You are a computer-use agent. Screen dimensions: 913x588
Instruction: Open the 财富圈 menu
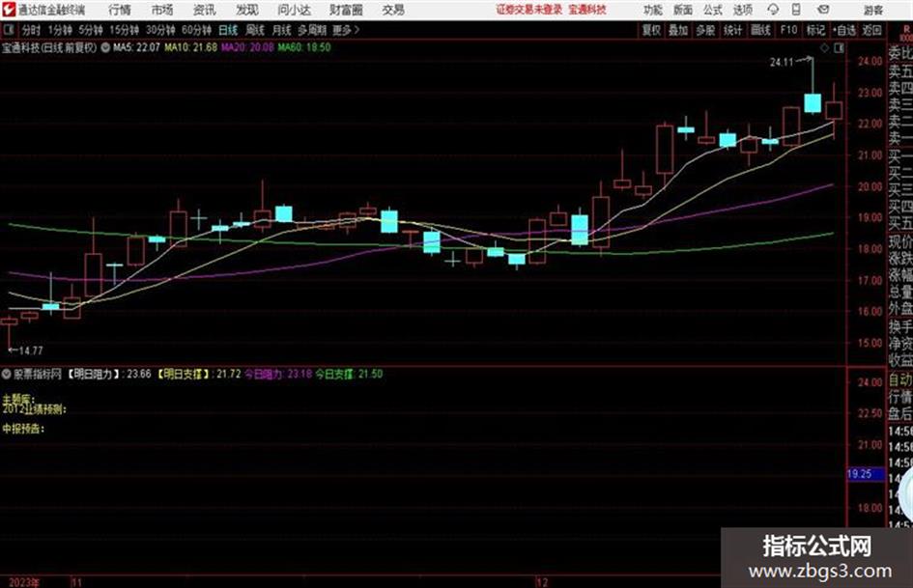point(346,10)
